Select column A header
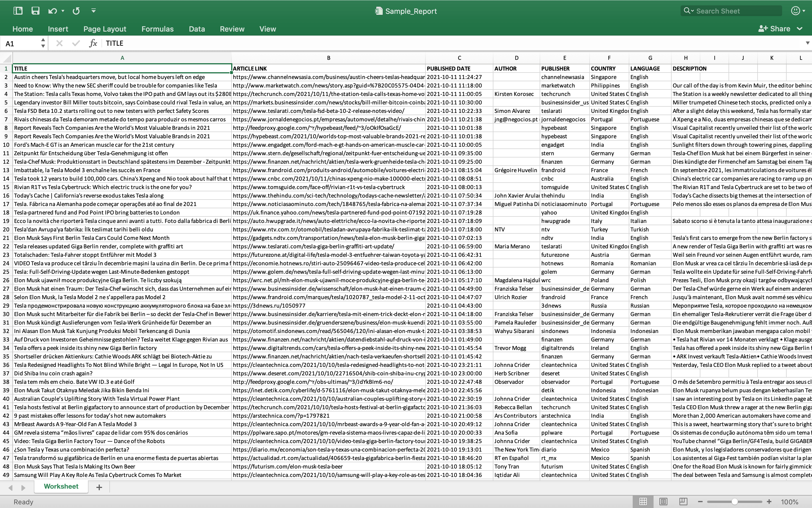Viewport: 812px width, 508px height. tap(122, 58)
